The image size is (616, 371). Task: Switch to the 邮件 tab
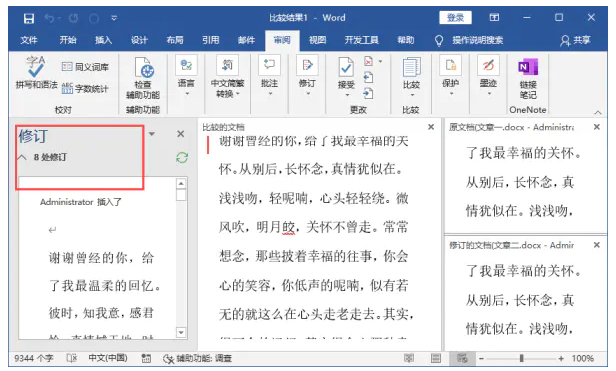point(246,40)
